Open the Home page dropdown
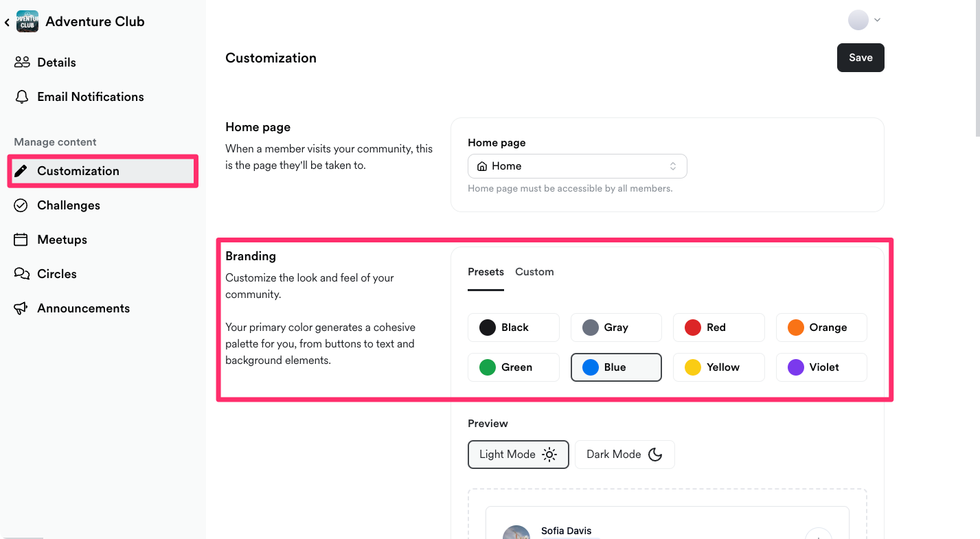The width and height of the screenshot is (980, 539). [x=578, y=166]
